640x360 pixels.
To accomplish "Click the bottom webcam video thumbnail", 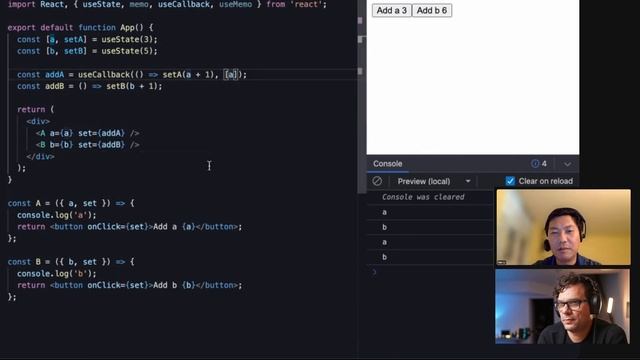I will click(562, 306).
